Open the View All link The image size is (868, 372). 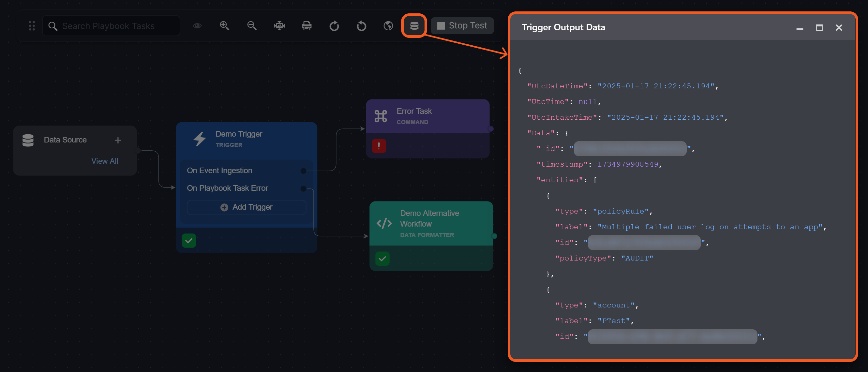click(x=104, y=161)
